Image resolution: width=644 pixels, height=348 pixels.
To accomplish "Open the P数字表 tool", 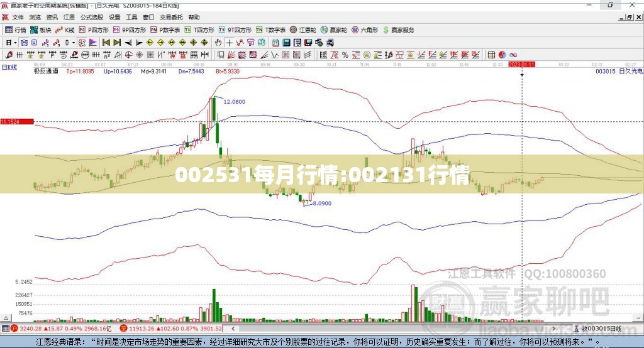I will tap(165, 30).
